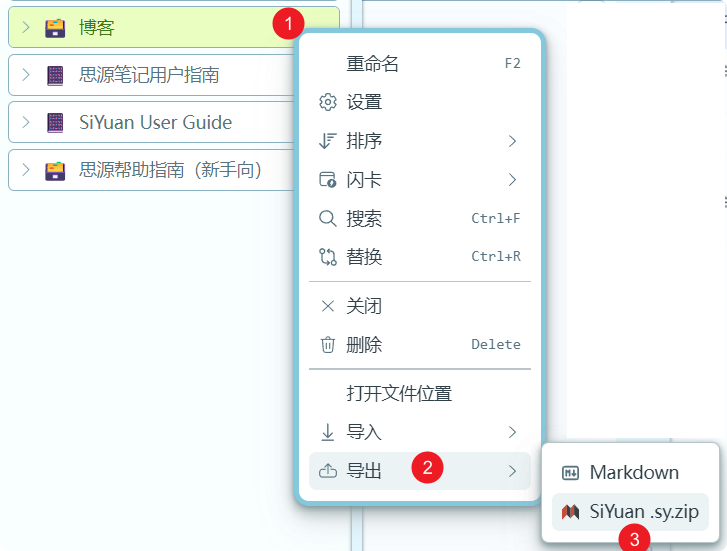Export as SiYuan .sy.zip
This screenshot has width=727, height=551.
tap(630, 512)
